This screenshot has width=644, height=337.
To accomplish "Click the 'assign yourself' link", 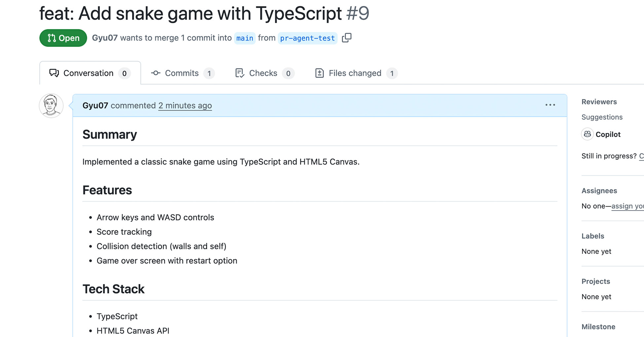I will pyautogui.click(x=627, y=206).
